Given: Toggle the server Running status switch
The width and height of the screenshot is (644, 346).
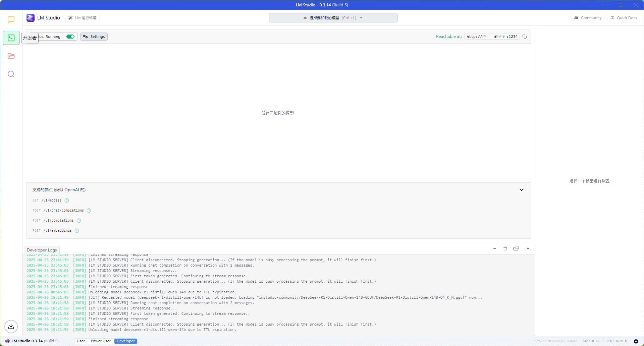Looking at the screenshot, I should [x=70, y=37].
